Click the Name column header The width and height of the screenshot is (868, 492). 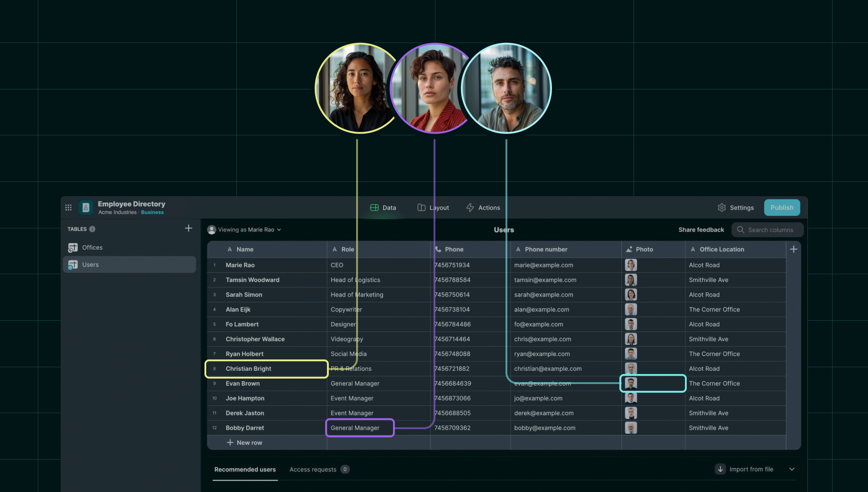(267, 249)
